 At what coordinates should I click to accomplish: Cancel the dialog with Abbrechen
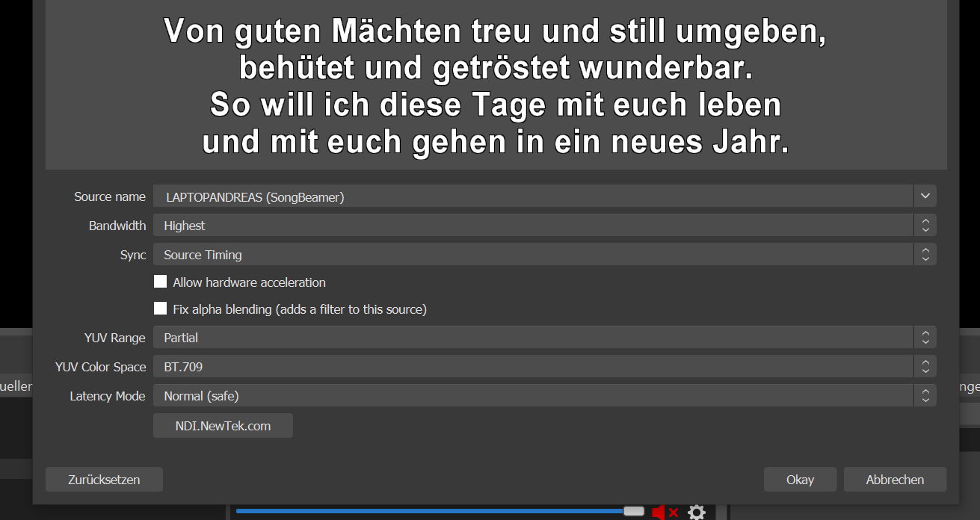895,479
